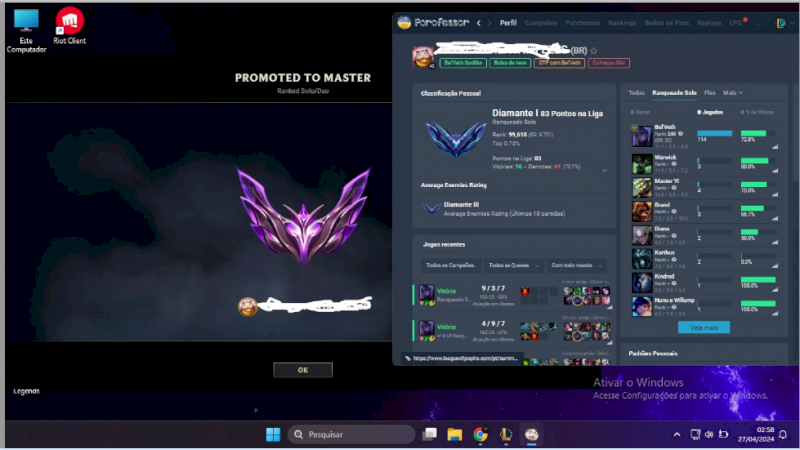The width and height of the screenshot is (800, 450).
Task: Select the Este Computador desktop icon
Action: point(26,31)
